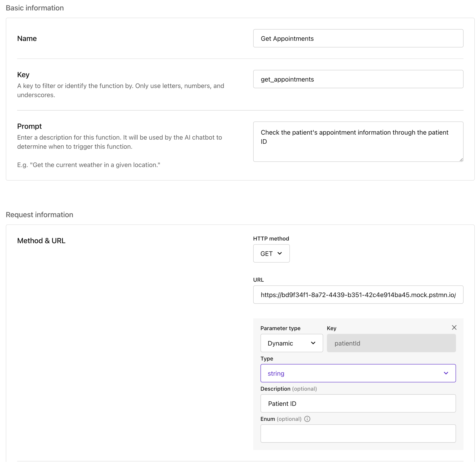The width and height of the screenshot is (476, 462).
Task: Click the disabled patientId key field
Action: 391,343
